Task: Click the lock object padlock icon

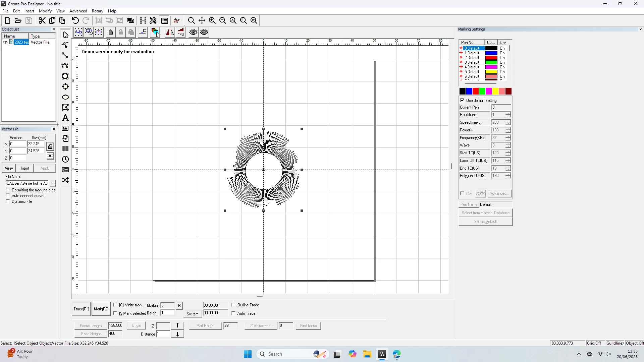Action: point(111,32)
